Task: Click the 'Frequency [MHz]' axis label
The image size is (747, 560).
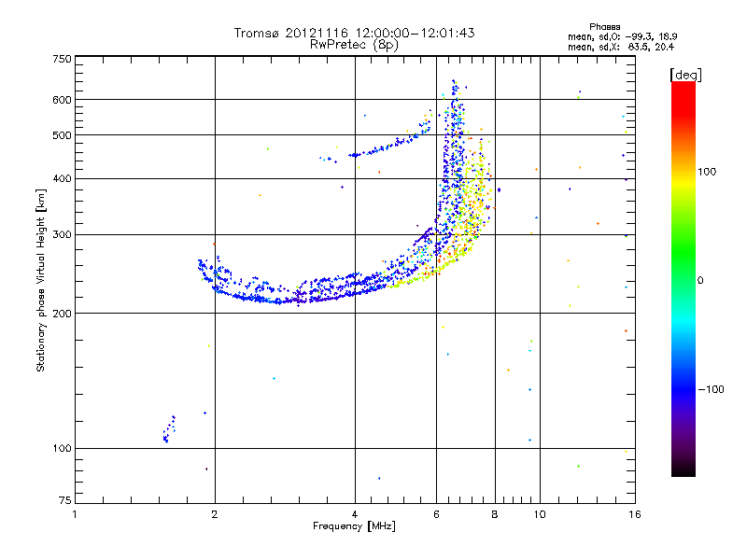Action: click(354, 526)
